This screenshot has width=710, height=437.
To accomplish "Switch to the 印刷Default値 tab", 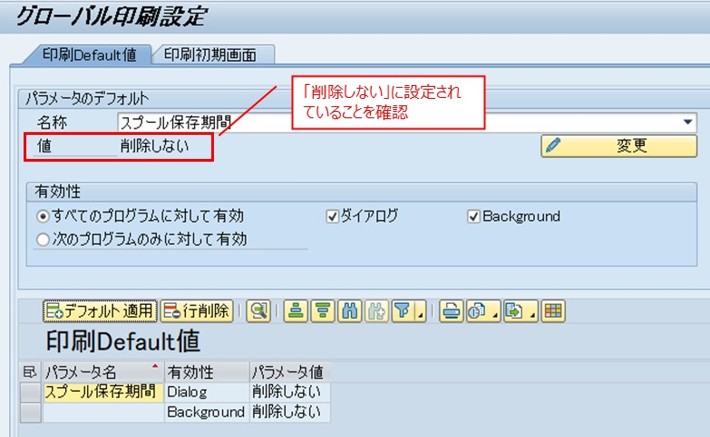I will pos(89,55).
